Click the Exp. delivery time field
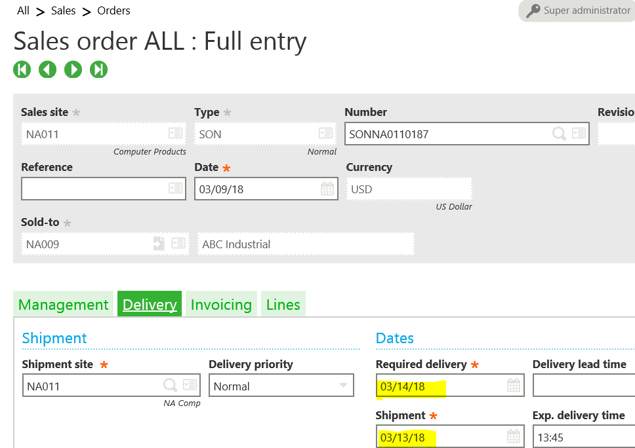 click(583, 437)
